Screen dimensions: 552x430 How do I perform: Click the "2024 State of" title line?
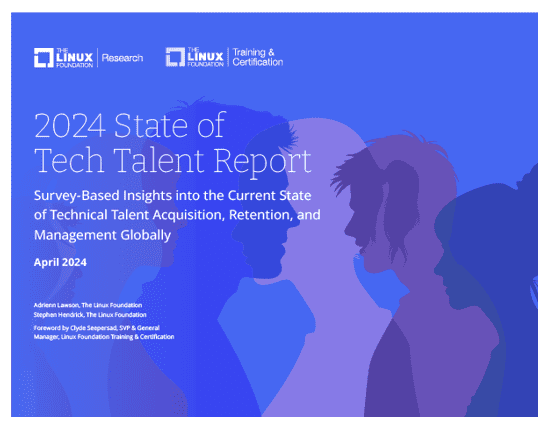click(130, 125)
